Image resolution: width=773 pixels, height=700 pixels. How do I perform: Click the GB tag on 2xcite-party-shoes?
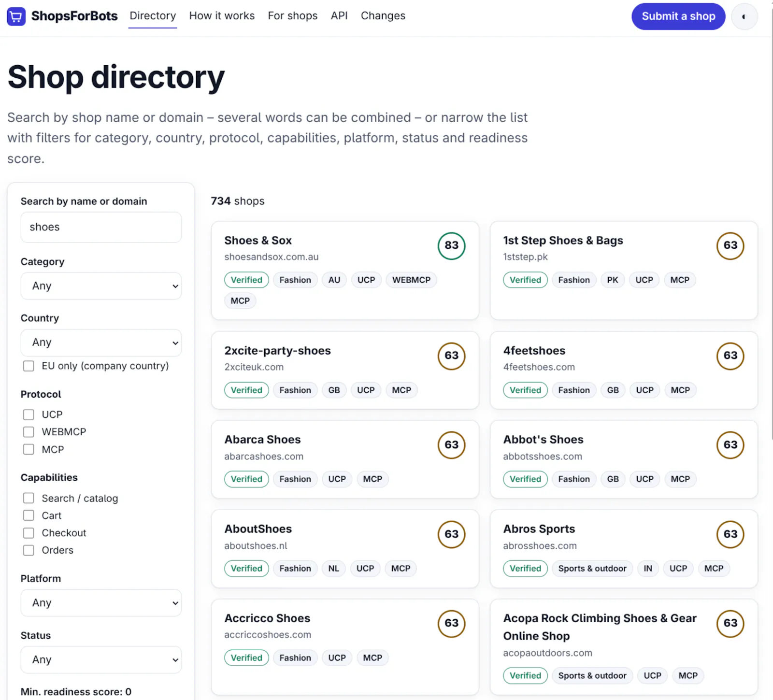click(x=334, y=390)
